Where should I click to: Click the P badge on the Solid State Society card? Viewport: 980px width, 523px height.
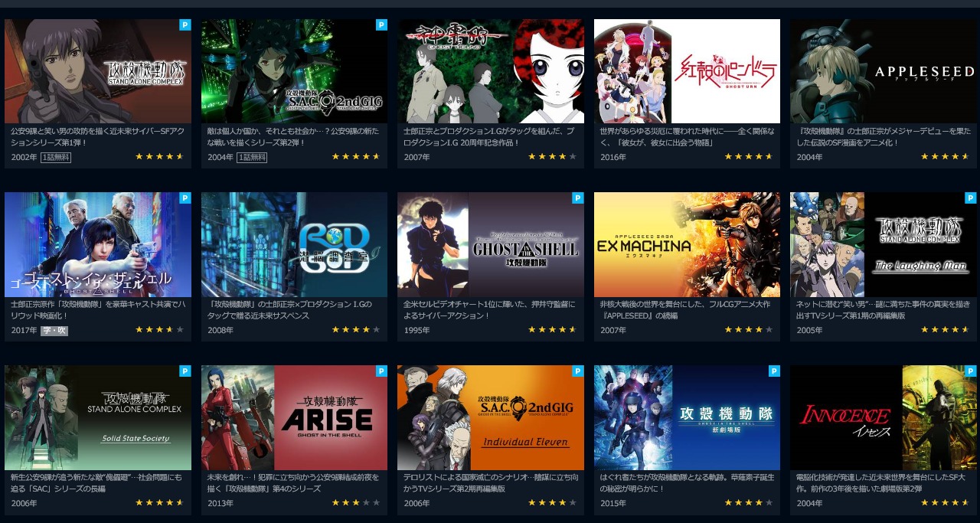click(x=185, y=371)
